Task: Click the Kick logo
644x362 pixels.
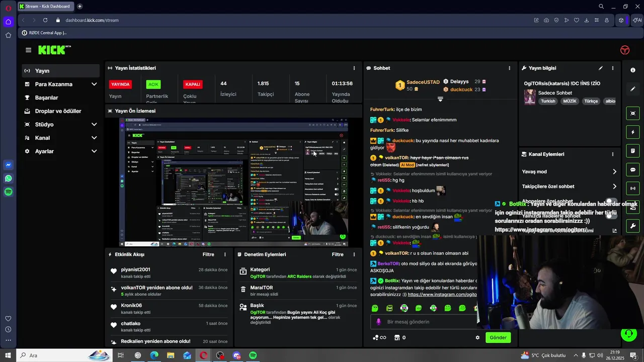Action: pyautogui.click(x=54, y=50)
